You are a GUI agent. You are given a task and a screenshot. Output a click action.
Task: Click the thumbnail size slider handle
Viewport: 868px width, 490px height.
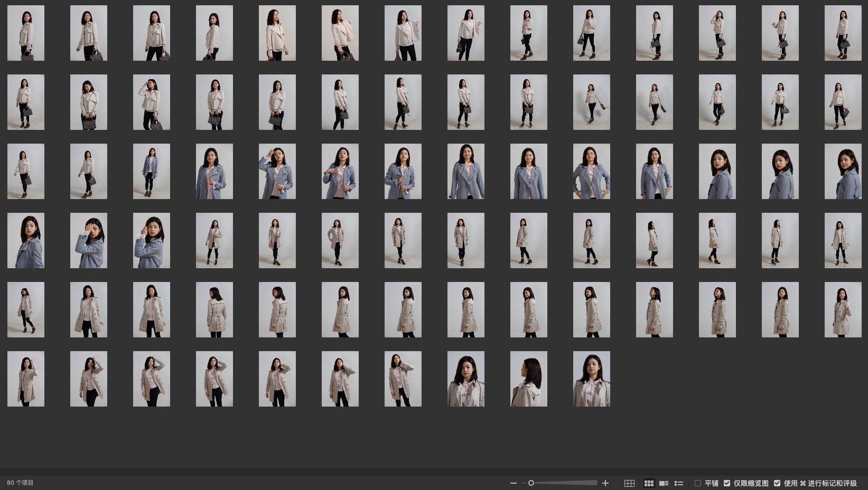[531, 483]
